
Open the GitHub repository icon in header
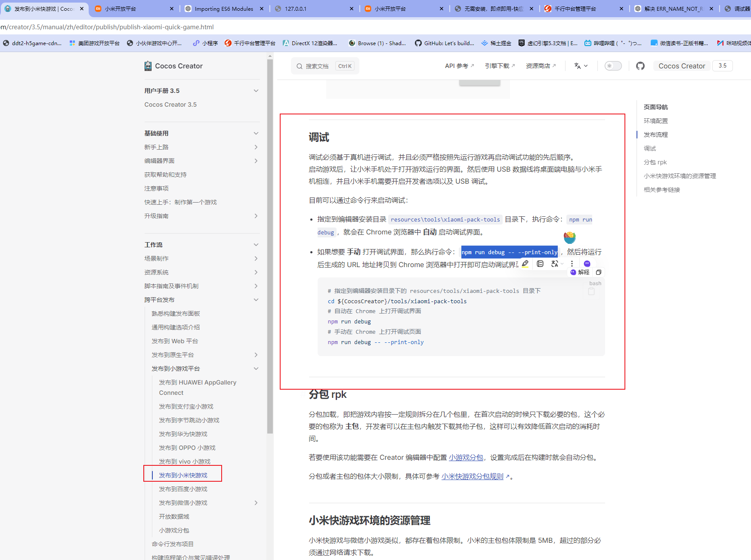[x=640, y=66]
